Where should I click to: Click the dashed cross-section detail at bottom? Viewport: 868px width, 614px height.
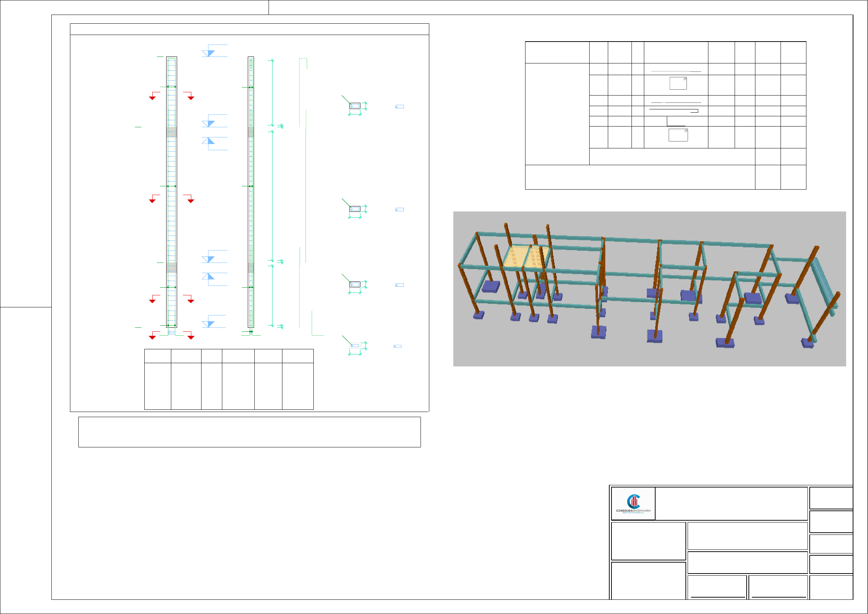354,346
